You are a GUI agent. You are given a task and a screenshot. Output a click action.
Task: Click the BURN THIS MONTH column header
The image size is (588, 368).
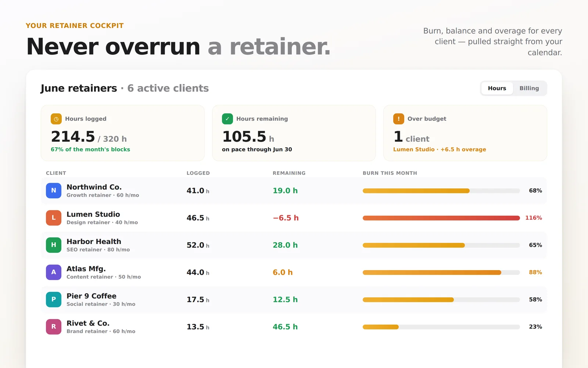[390, 173]
